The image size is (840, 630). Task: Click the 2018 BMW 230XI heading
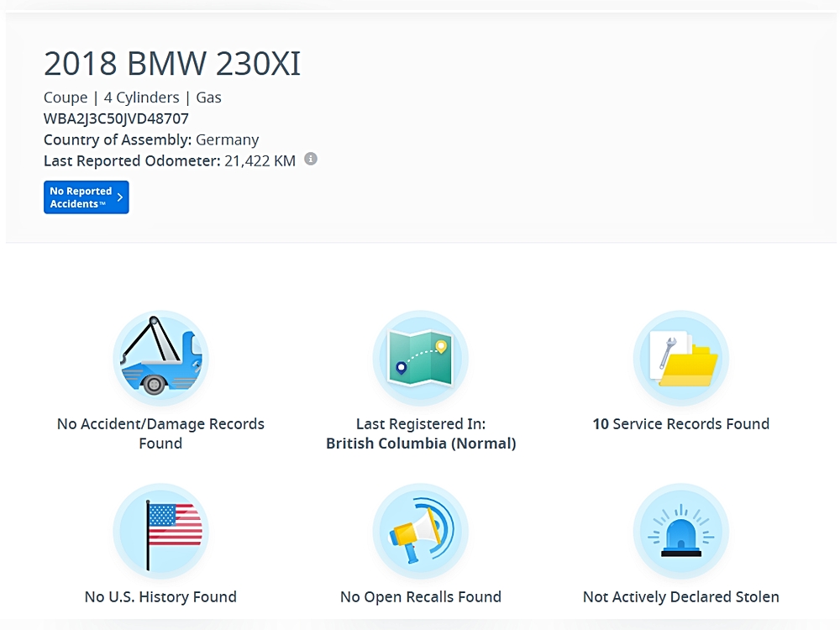point(172,64)
